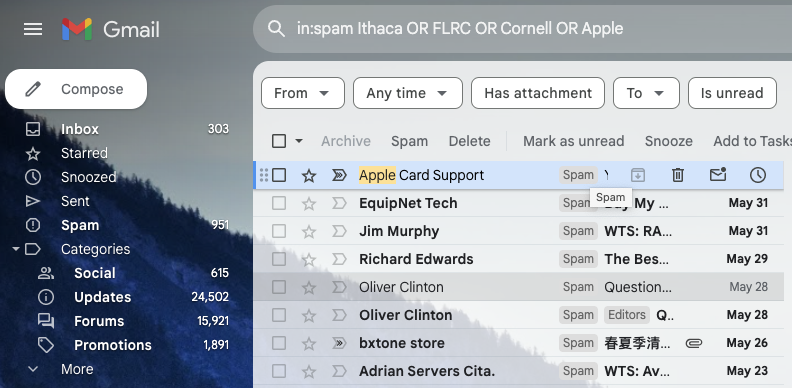Delete Apple Card Support email with trash icon
Image resolution: width=792 pixels, height=388 pixels.
tap(678, 175)
